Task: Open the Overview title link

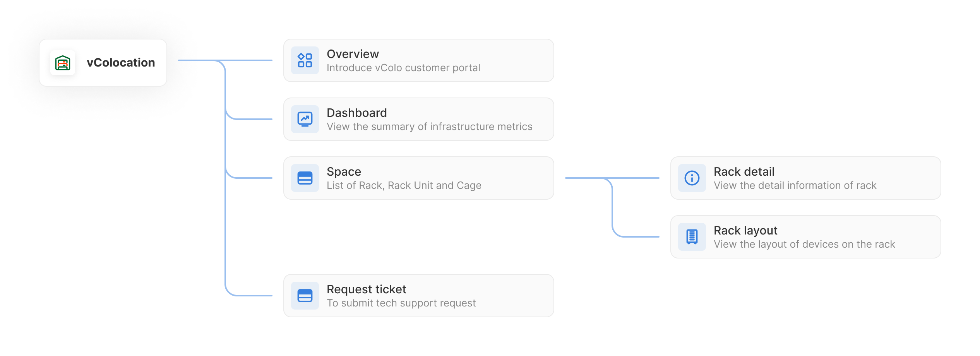Action: click(x=353, y=54)
